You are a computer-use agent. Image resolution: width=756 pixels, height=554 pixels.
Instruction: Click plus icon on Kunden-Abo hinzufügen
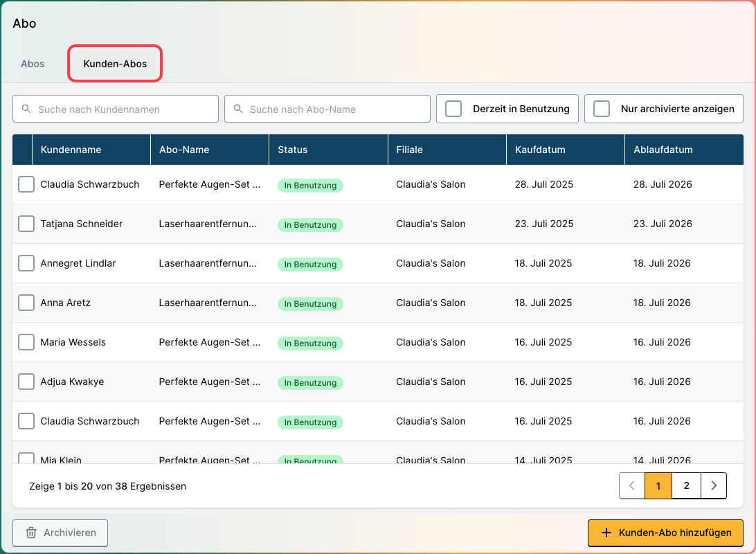[x=606, y=533]
